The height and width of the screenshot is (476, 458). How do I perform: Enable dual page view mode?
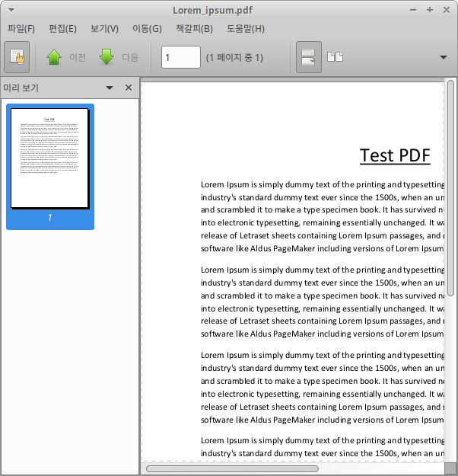point(335,57)
